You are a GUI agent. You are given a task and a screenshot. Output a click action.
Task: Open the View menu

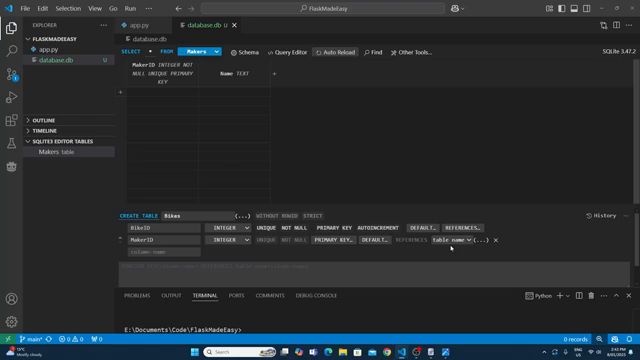coord(95,9)
